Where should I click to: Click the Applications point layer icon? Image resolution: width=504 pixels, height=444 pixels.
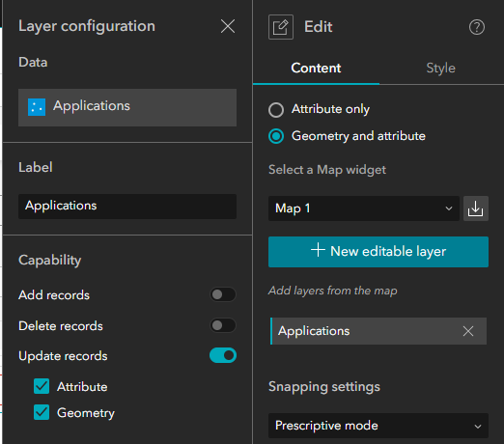pos(37,107)
